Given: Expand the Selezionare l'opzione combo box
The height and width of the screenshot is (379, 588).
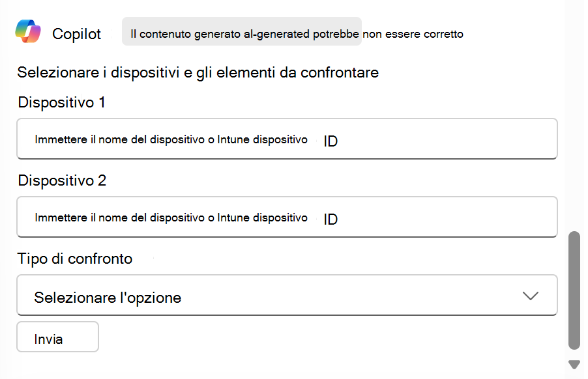Looking at the screenshot, I should [287, 296].
